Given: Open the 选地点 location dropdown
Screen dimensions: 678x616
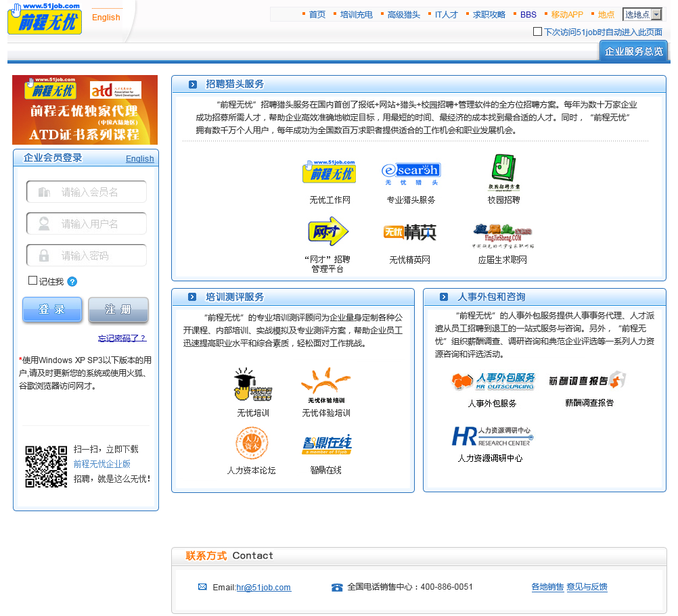Looking at the screenshot, I should [x=643, y=14].
